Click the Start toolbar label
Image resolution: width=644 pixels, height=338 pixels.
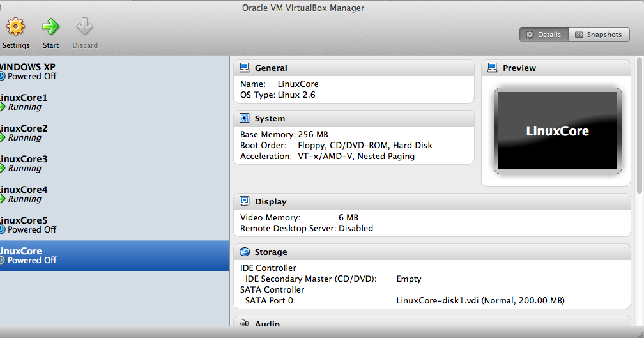coord(51,45)
